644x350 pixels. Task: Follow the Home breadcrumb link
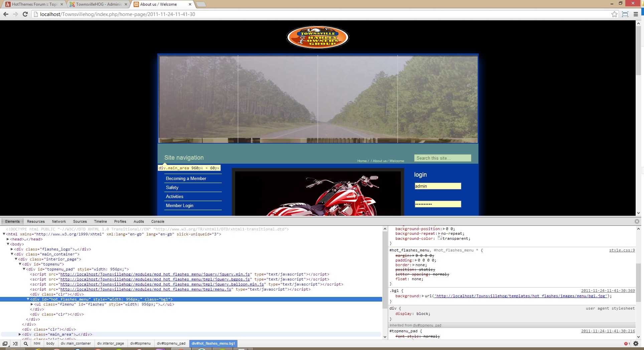click(362, 161)
